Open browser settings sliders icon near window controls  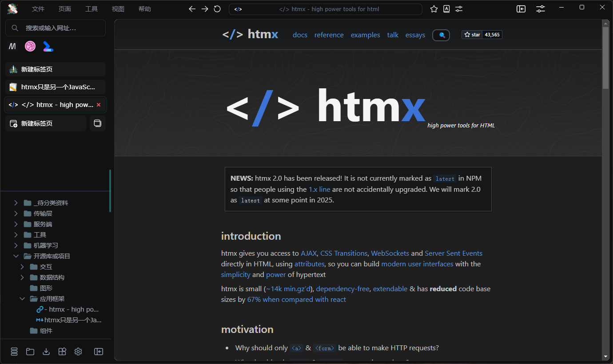[x=541, y=9]
